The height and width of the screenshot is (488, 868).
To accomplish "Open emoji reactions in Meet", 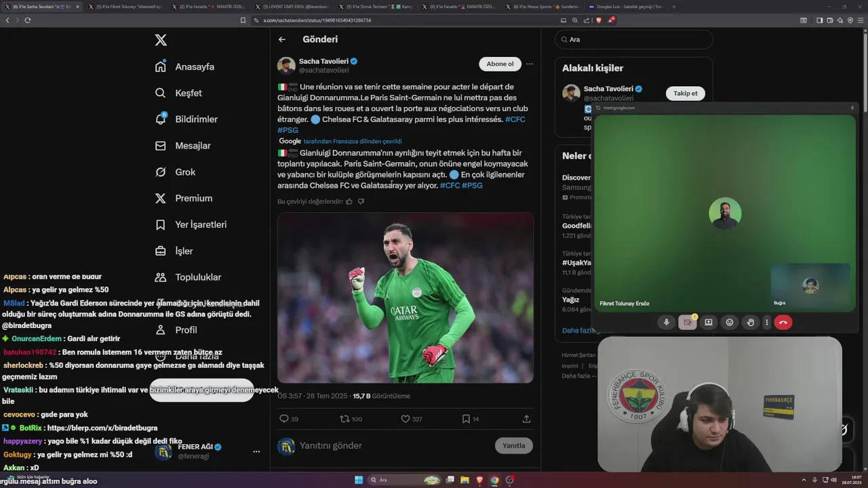I will (x=730, y=323).
